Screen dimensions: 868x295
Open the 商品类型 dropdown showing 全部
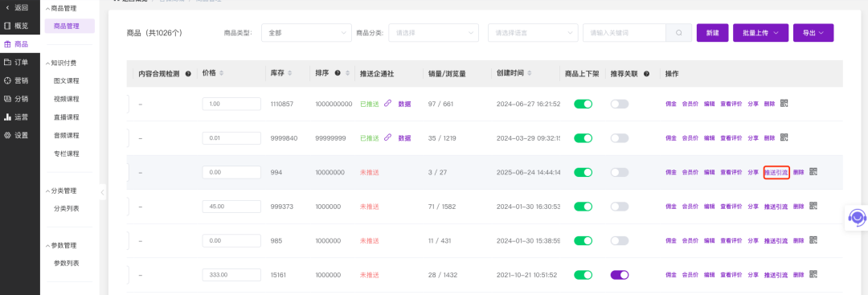point(307,33)
